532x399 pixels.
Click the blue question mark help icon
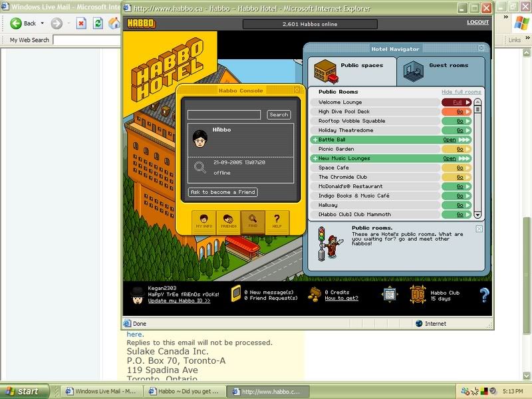pos(484,295)
